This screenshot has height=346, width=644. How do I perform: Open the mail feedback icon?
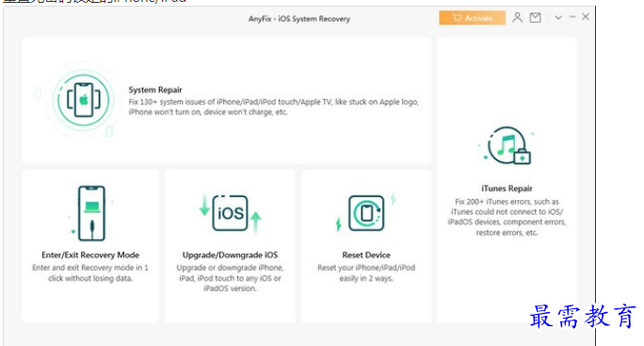coord(535,18)
